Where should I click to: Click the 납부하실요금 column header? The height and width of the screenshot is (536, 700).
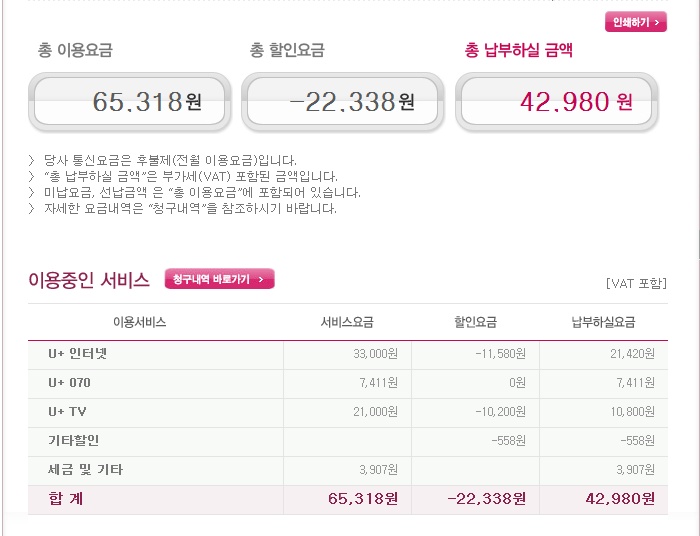[x=604, y=322]
